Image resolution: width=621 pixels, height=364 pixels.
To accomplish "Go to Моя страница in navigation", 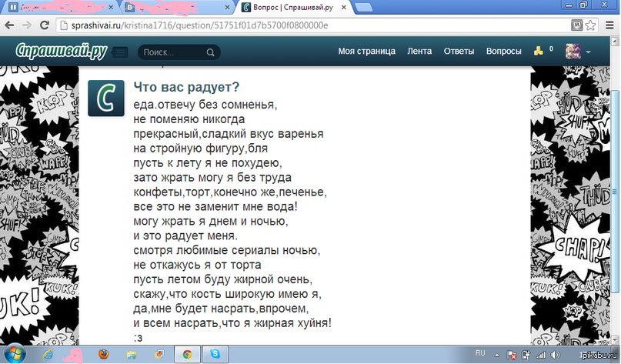I will [x=366, y=52].
